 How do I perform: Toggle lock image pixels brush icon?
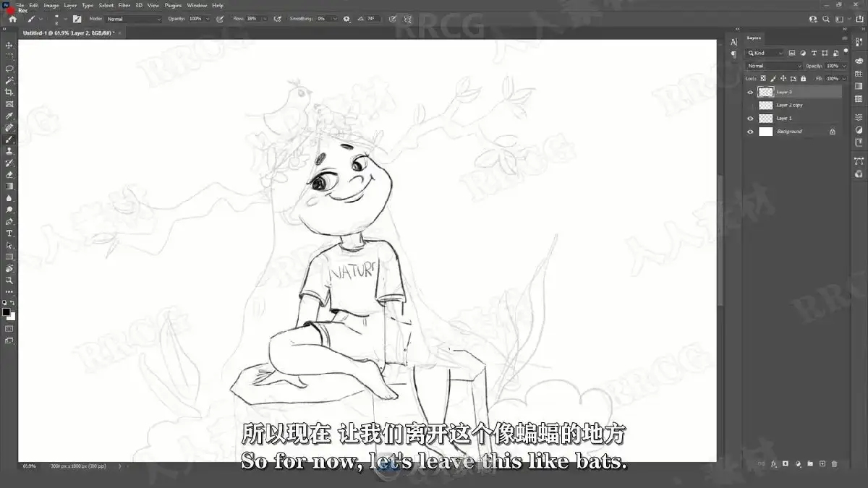773,78
